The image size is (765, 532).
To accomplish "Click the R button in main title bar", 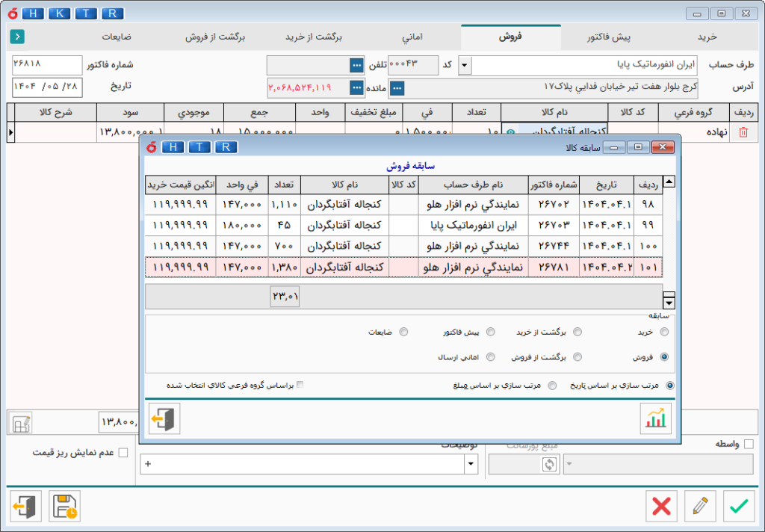I will 112,13.
